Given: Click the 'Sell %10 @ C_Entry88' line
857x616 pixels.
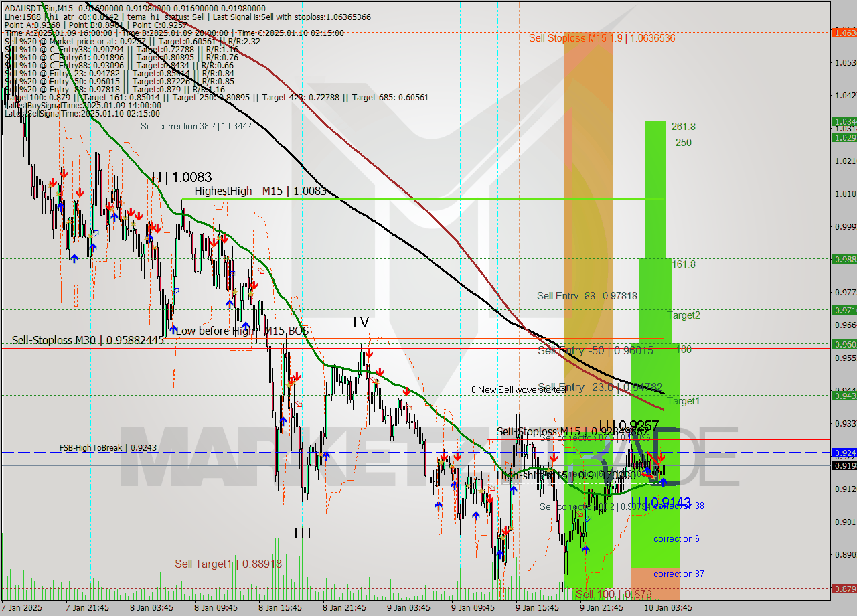Looking at the screenshot, I should [119, 65].
